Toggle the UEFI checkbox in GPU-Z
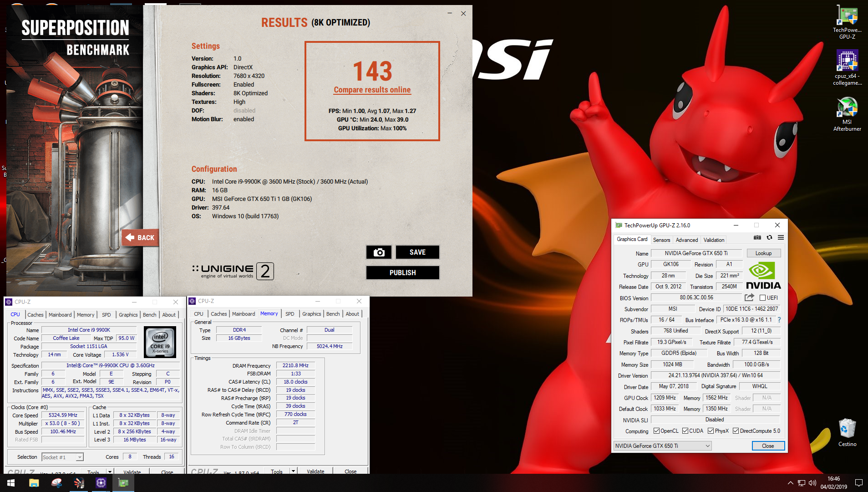The height and width of the screenshot is (492, 868). point(762,298)
